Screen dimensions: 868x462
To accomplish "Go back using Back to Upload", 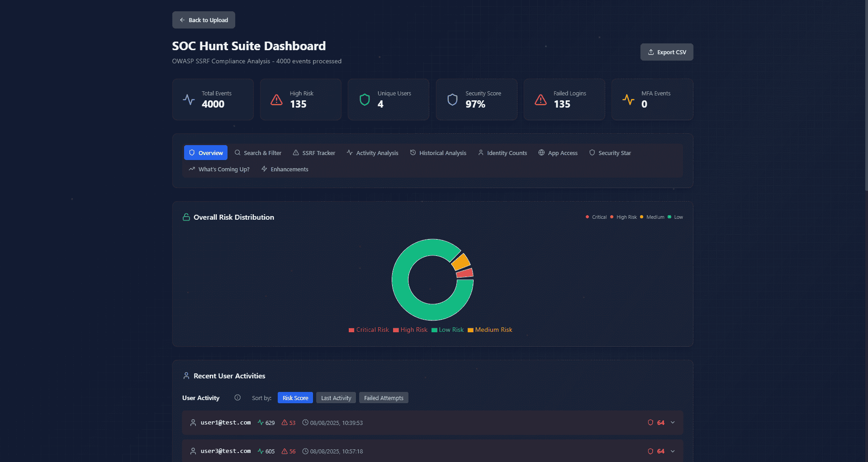I will (204, 20).
